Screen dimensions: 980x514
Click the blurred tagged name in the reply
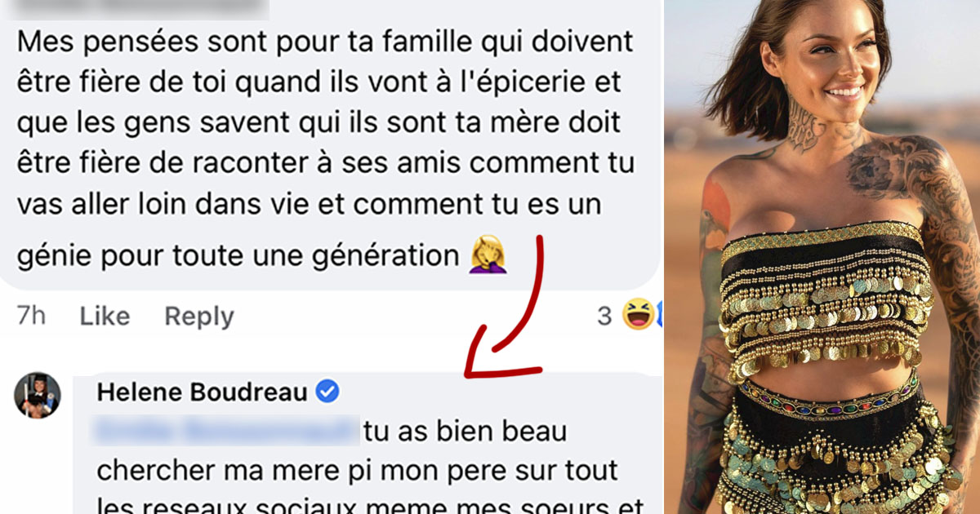click(x=228, y=431)
